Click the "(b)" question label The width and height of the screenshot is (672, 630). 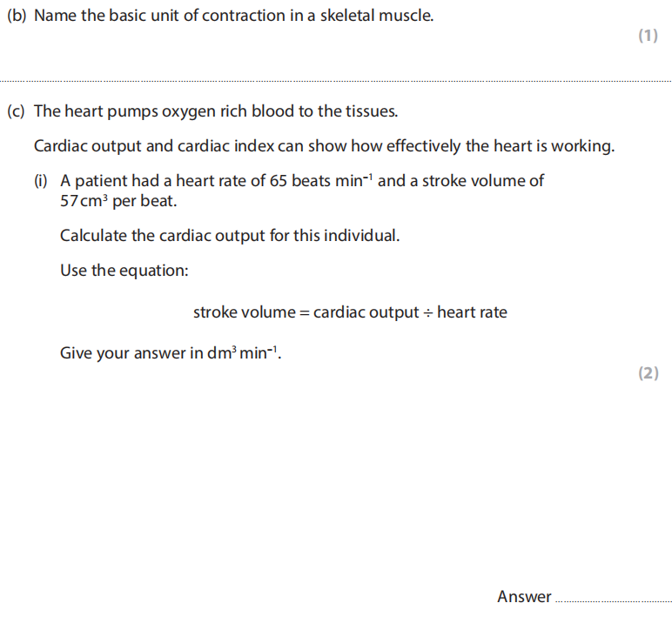click(17, 16)
